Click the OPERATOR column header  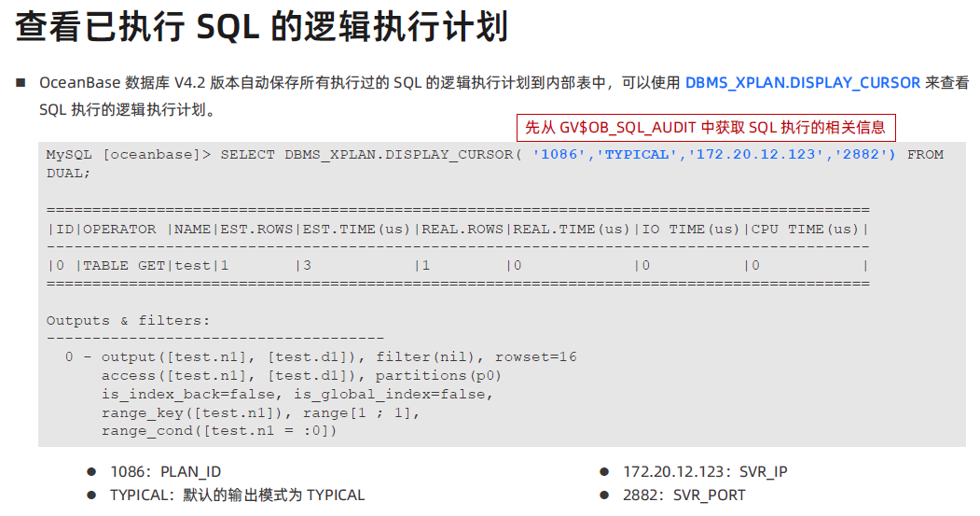[x=119, y=230]
